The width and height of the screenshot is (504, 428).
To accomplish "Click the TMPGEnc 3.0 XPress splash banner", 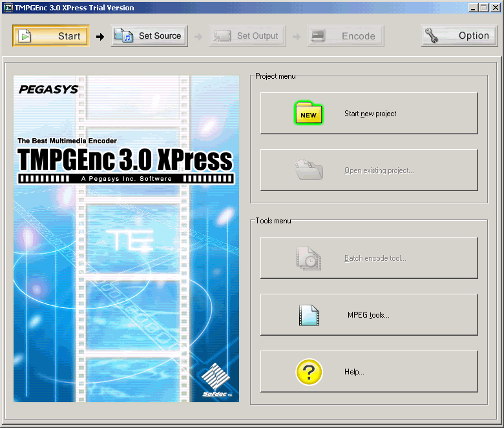I will [x=126, y=159].
